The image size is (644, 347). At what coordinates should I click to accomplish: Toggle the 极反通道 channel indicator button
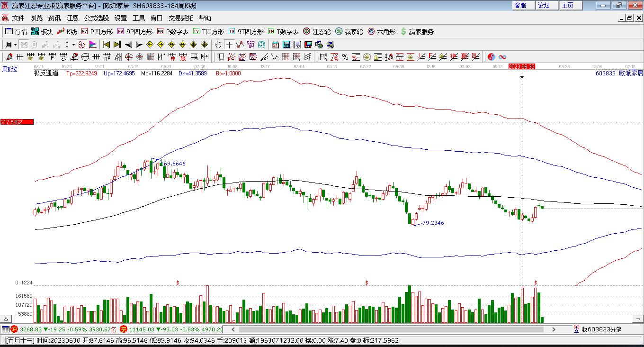pyautogui.click(x=46, y=73)
